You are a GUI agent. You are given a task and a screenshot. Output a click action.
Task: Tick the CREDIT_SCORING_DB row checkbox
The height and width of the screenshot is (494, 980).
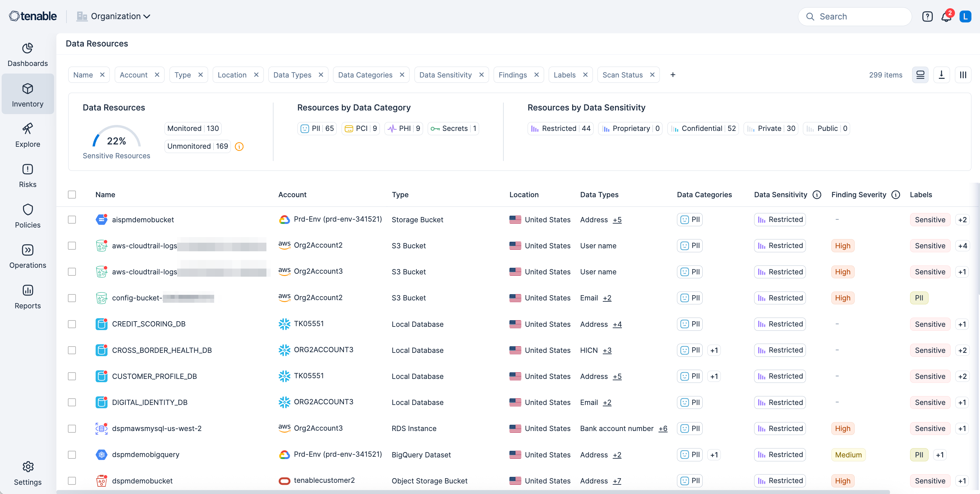[x=72, y=324]
